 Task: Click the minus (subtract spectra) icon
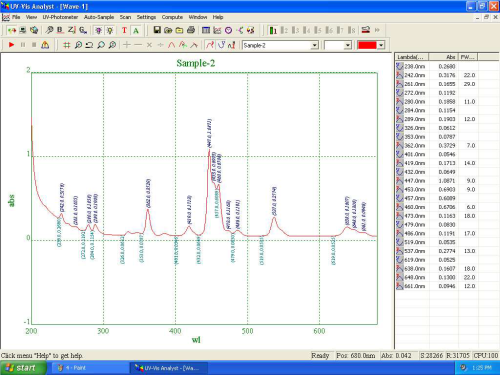tap(138, 45)
